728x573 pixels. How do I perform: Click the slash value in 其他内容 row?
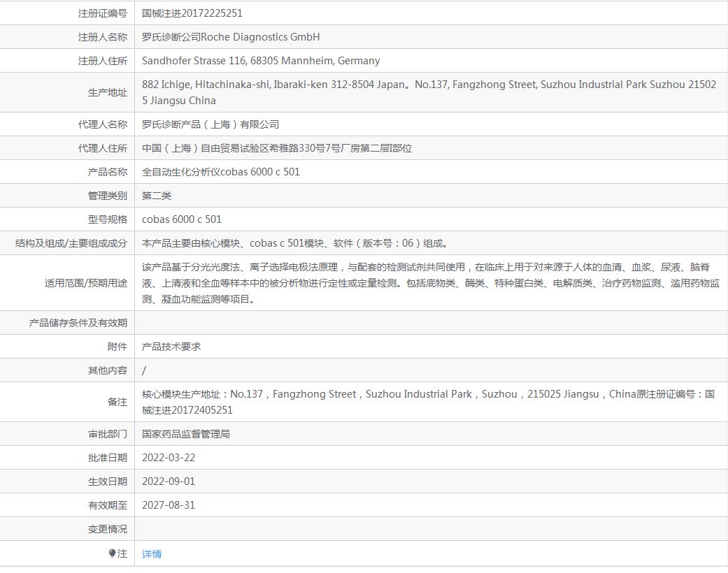144,370
